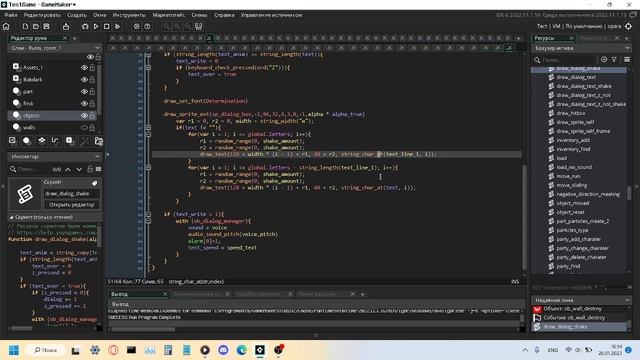
Task: Click the asset browser search field
Action: point(565,60)
